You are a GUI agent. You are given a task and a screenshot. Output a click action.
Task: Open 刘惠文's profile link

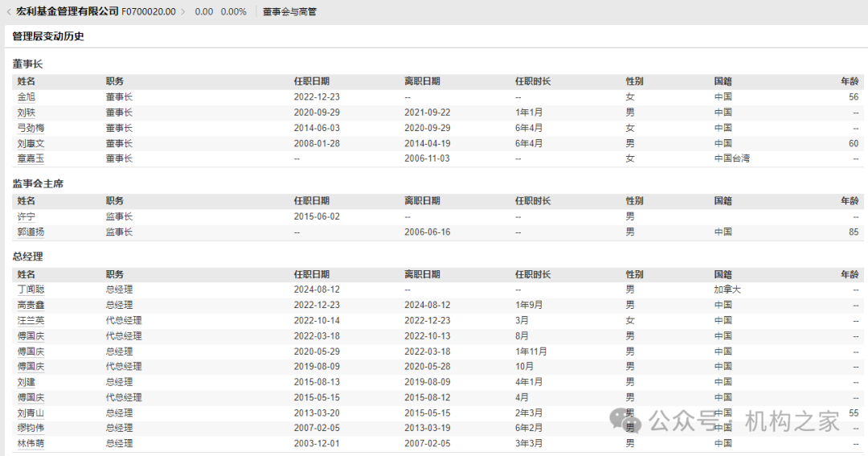31,143
